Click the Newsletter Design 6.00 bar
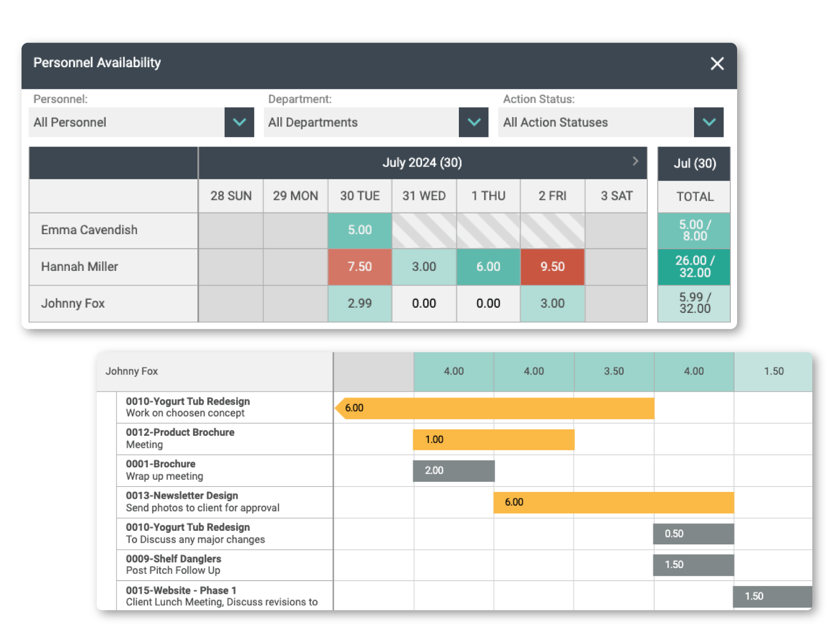Image resolution: width=840 pixels, height=630 pixels. [613, 502]
